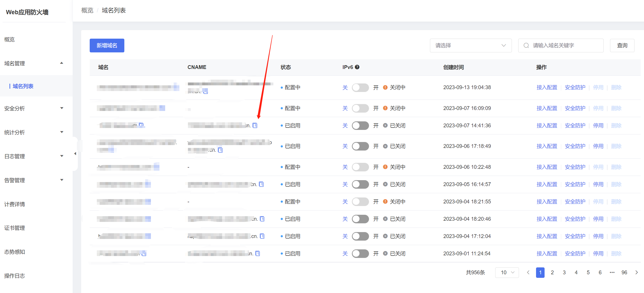Click 安全防护 link for the 2023-09-13 row
Viewport: 644px width, 293px height.
coord(575,87)
